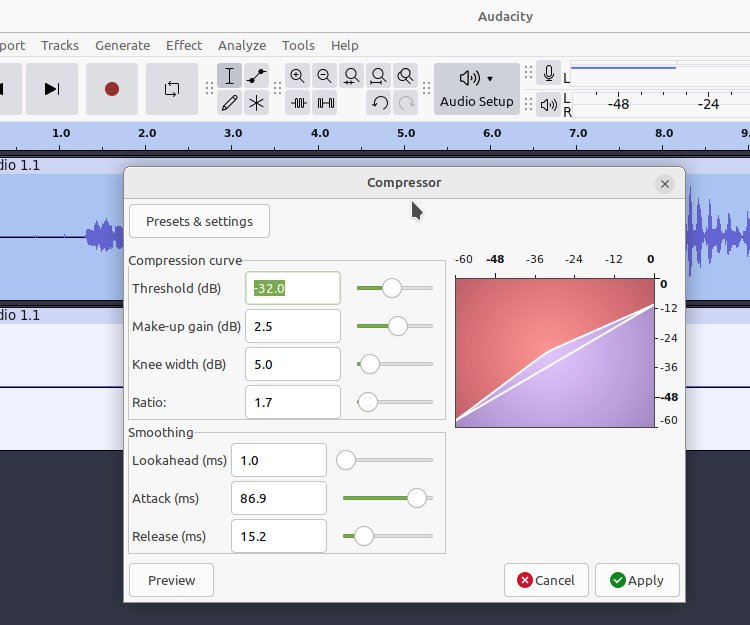Click the Zoom In magnifier
Screen dimensions: 750x625
298,76
